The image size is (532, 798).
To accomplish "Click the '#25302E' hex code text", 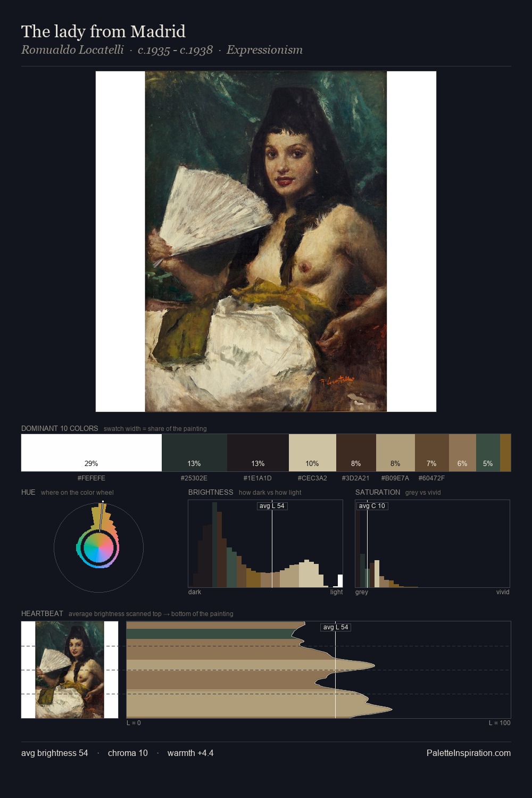I will pyautogui.click(x=194, y=478).
